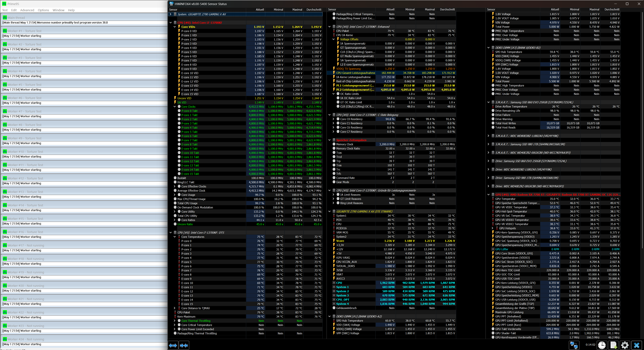The width and height of the screenshot is (644, 350).
Task: Expand System: GIGABYTE Z790 GAMING X AX
Action: [170, 14]
